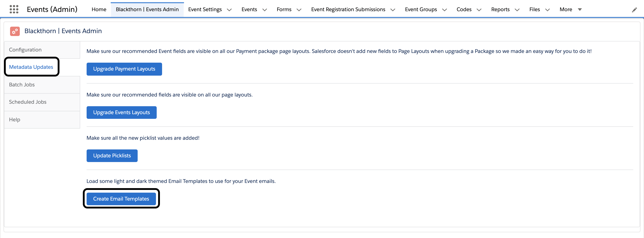Expand the Event Groups dropdown chevron
Screen dimensions: 644x238
click(444, 10)
